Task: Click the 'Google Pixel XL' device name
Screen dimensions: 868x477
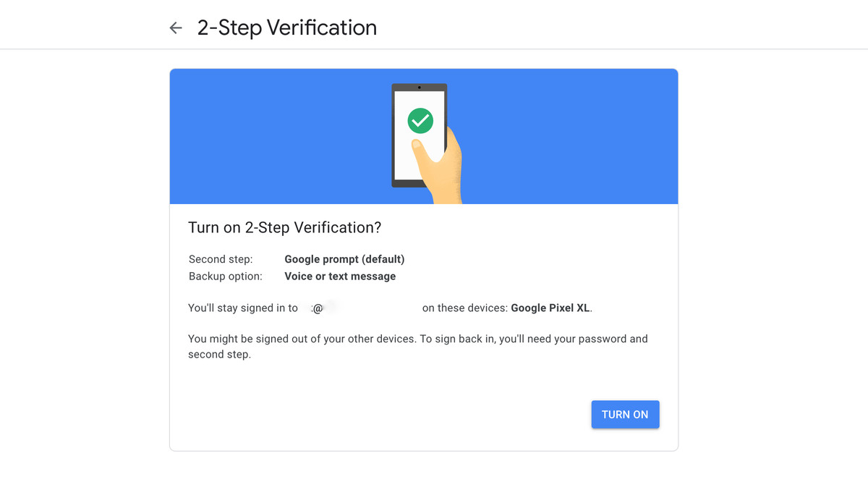Action: [x=550, y=308]
